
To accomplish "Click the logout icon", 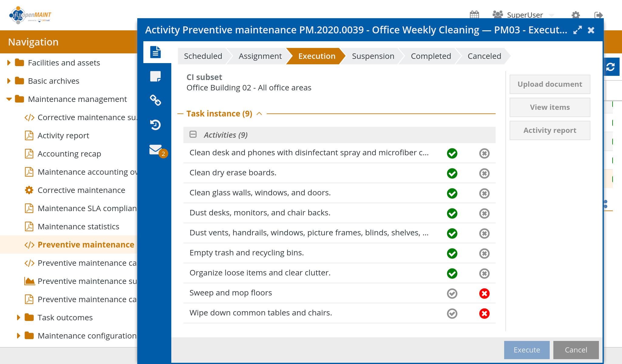I will [598, 15].
